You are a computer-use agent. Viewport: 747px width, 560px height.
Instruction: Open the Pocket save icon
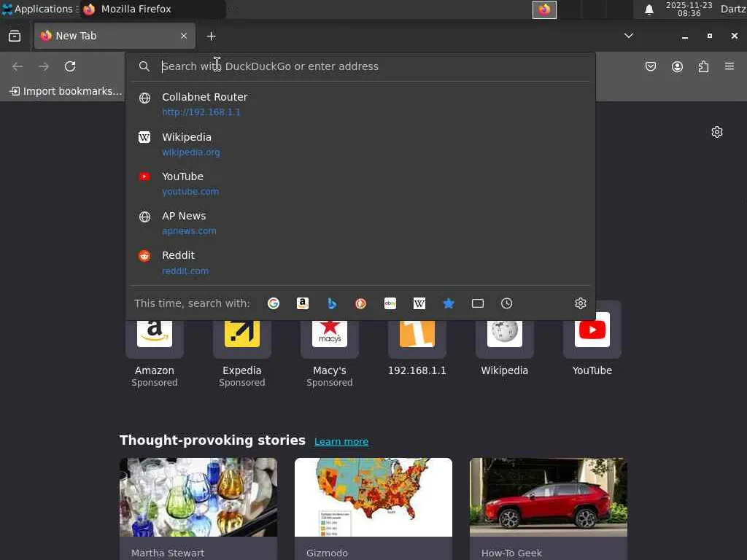tap(650, 66)
